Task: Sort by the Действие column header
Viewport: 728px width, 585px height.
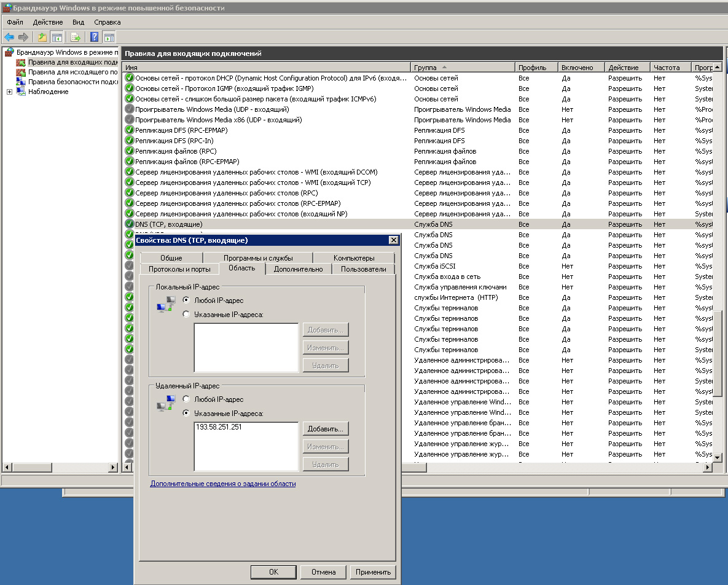Action: [x=627, y=68]
